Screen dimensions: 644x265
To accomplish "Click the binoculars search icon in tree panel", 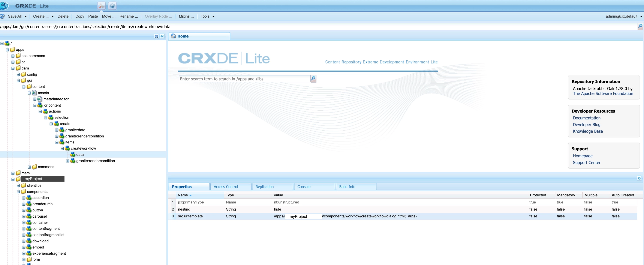I will (x=156, y=36).
